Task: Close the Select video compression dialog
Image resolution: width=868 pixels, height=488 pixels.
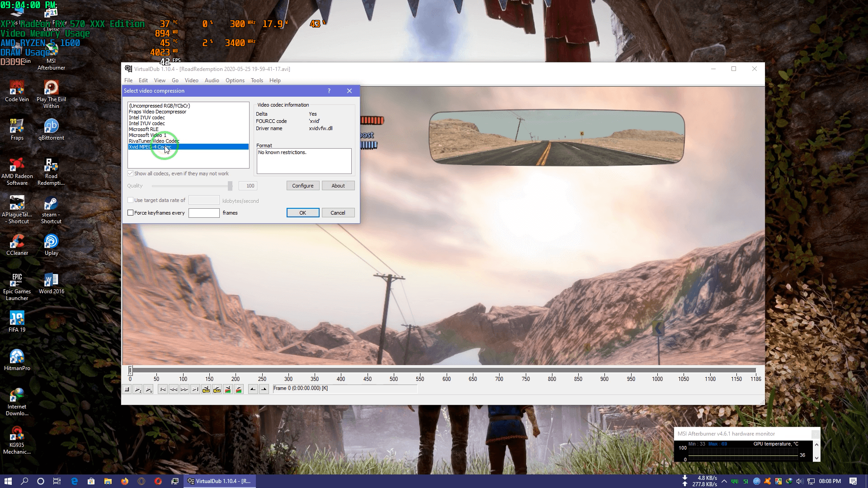Action: point(349,91)
